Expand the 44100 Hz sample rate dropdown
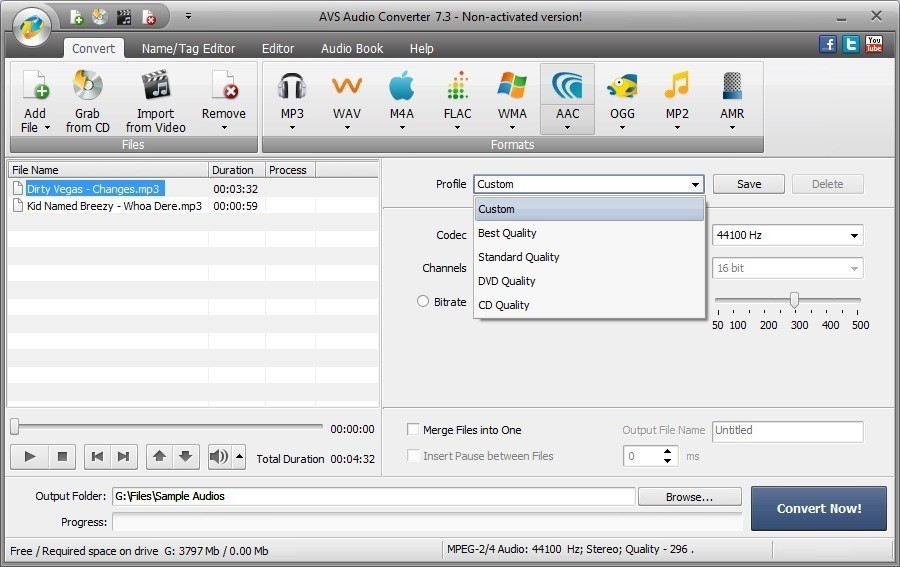Screen dimensions: 900x567 tap(854, 235)
